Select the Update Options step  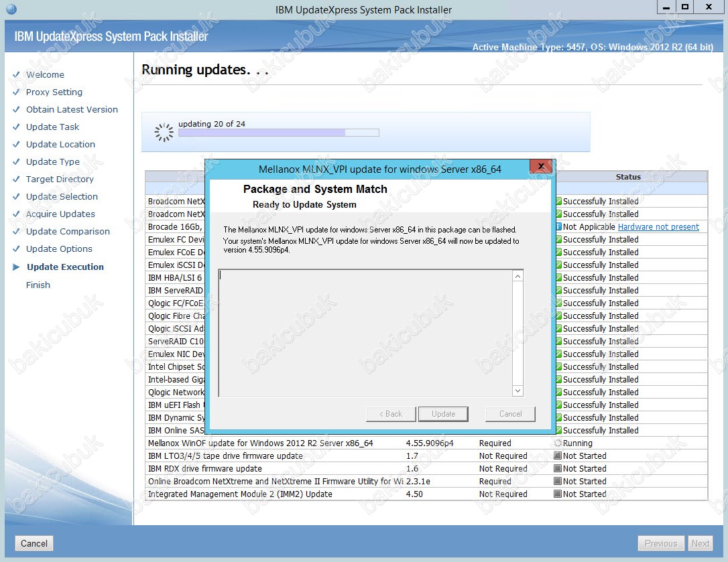[x=59, y=249]
